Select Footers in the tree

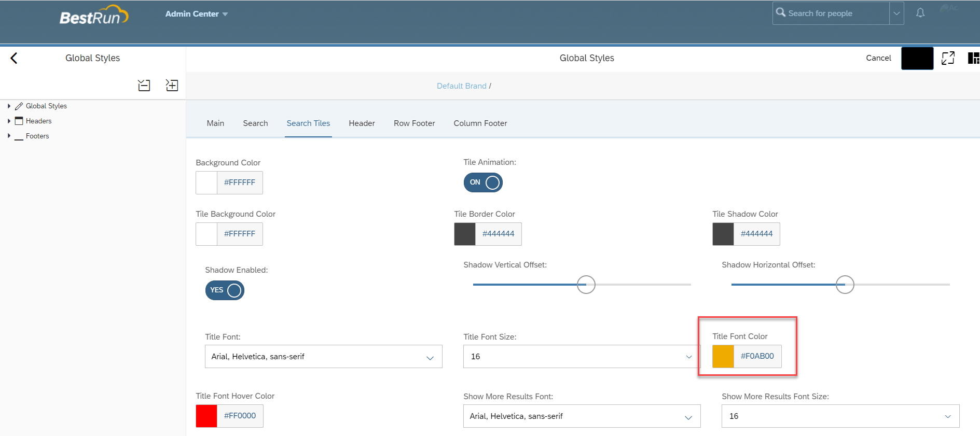pos(37,136)
